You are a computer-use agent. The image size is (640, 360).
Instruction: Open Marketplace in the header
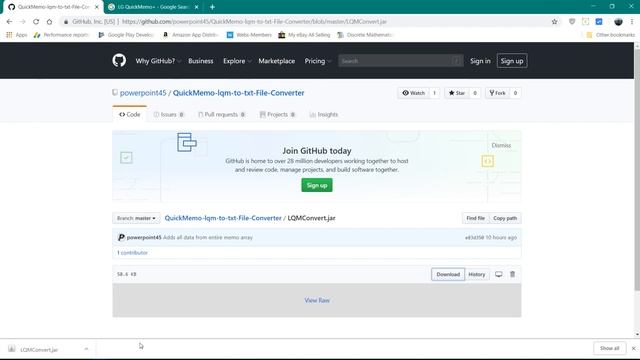click(x=276, y=61)
